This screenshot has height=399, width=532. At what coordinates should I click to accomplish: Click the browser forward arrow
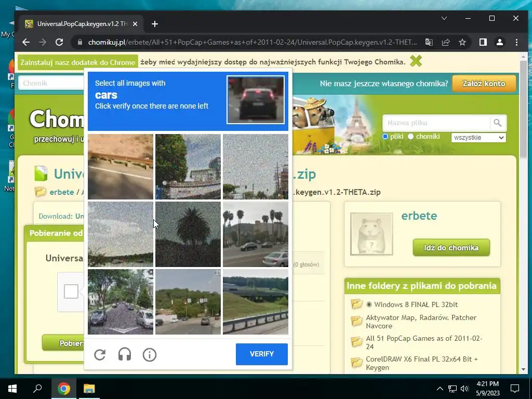43,42
